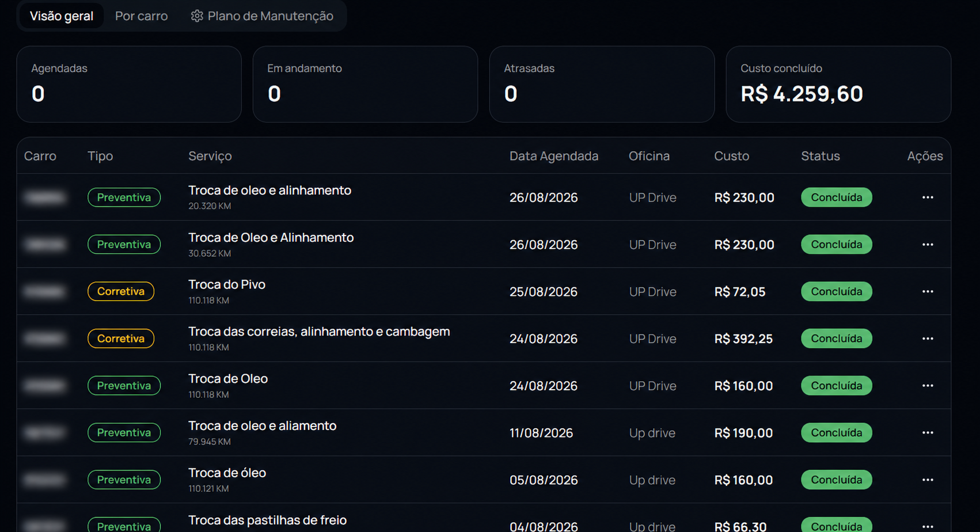Click Concluída status on Troca do Pivo row
Image resolution: width=980 pixels, height=532 pixels.
coord(837,291)
